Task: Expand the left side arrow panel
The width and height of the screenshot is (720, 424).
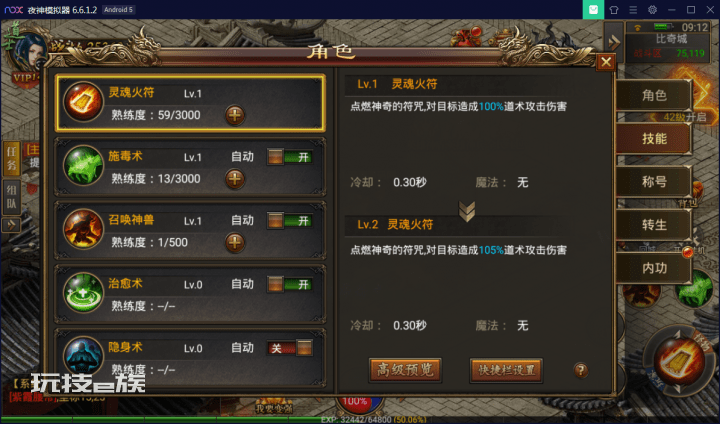Action: pos(11,225)
